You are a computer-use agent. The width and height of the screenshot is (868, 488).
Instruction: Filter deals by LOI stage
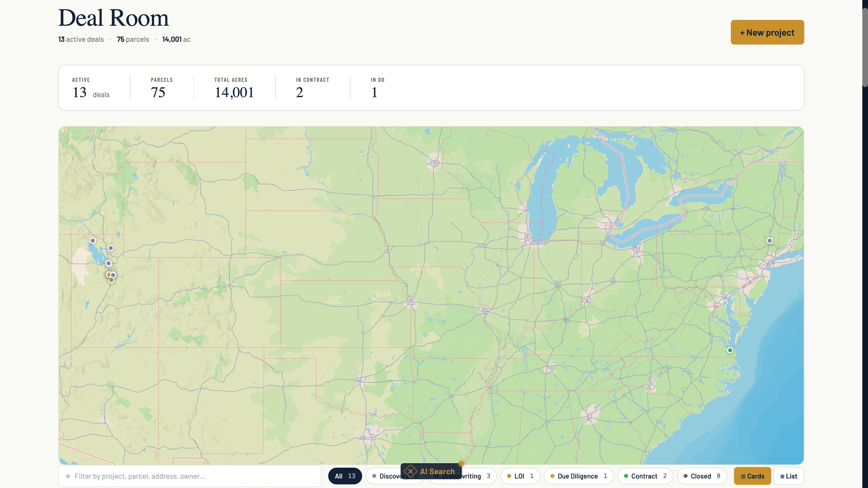tap(520, 476)
